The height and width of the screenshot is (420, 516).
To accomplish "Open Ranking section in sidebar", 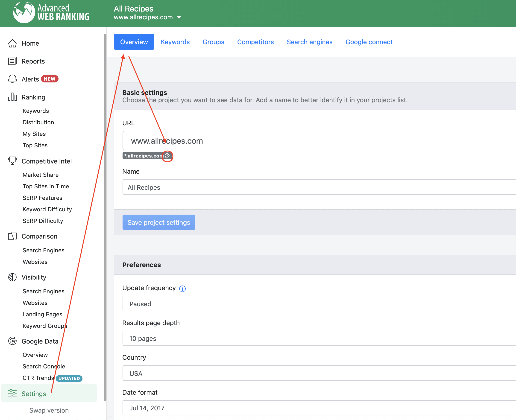I will (x=33, y=97).
